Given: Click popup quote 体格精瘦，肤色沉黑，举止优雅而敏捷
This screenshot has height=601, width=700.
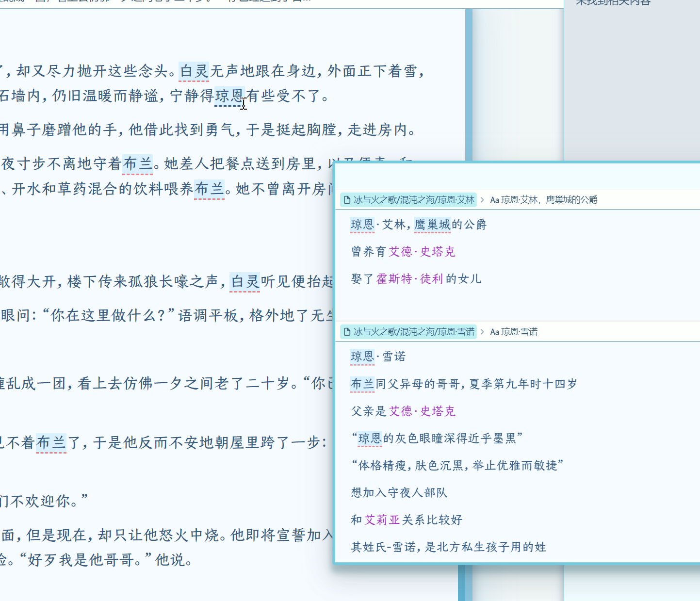Looking at the screenshot, I should tap(457, 466).
